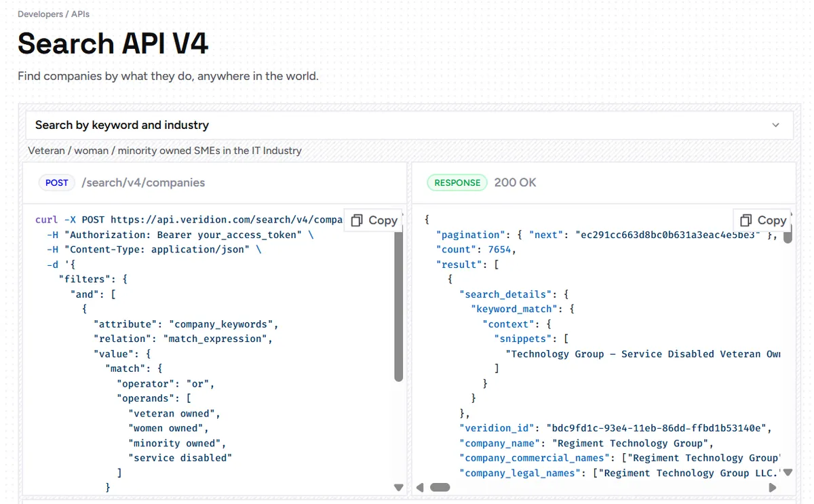
Task: Click the "service disabled" operand line
Action: [180, 458]
